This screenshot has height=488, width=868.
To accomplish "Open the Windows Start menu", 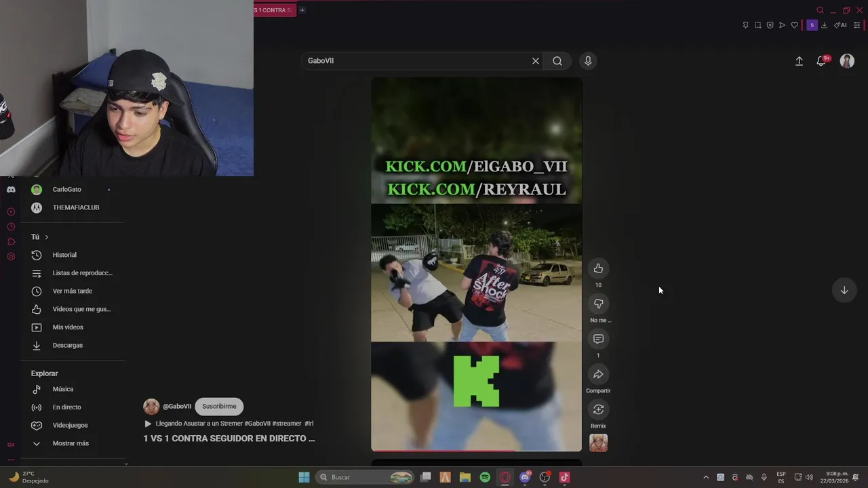I will pyautogui.click(x=304, y=477).
